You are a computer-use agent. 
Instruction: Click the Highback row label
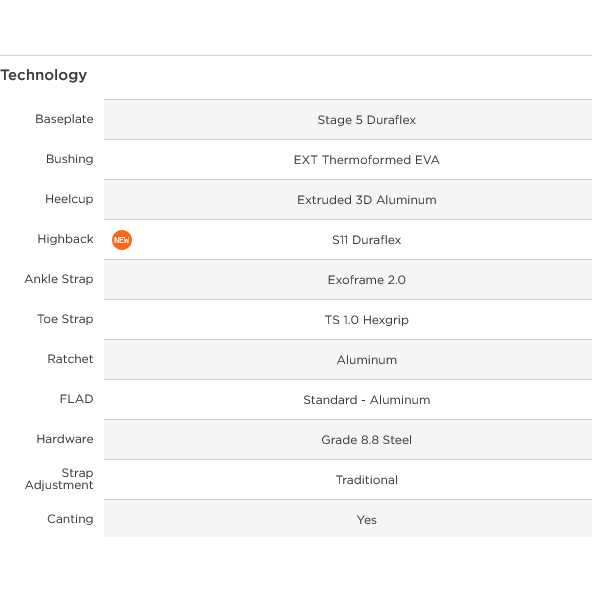click(x=65, y=239)
